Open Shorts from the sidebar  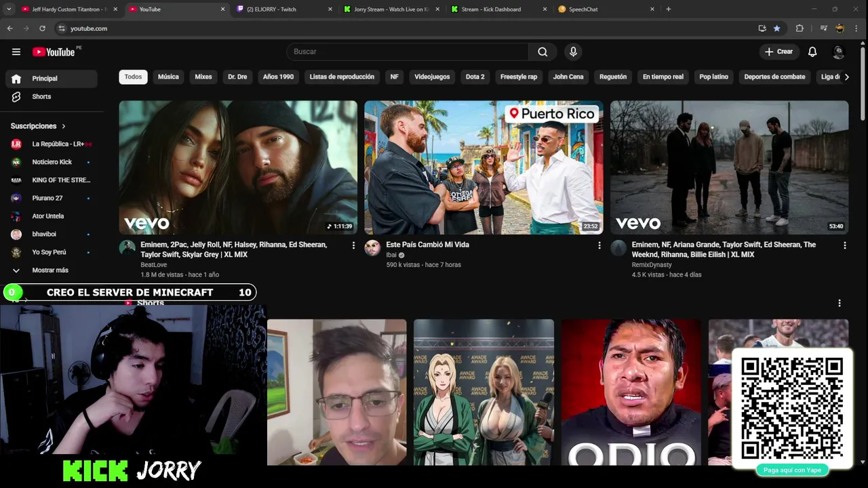[52, 97]
